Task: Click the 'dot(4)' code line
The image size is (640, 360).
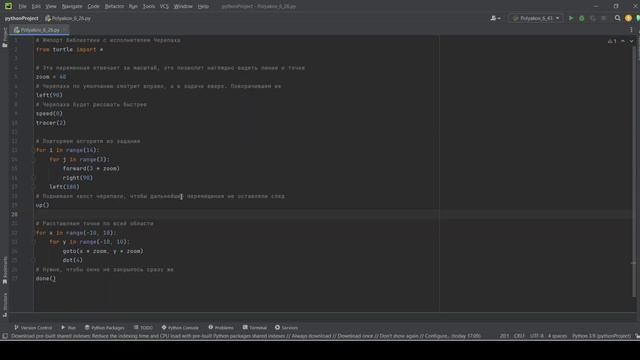Action: tap(73, 260)
